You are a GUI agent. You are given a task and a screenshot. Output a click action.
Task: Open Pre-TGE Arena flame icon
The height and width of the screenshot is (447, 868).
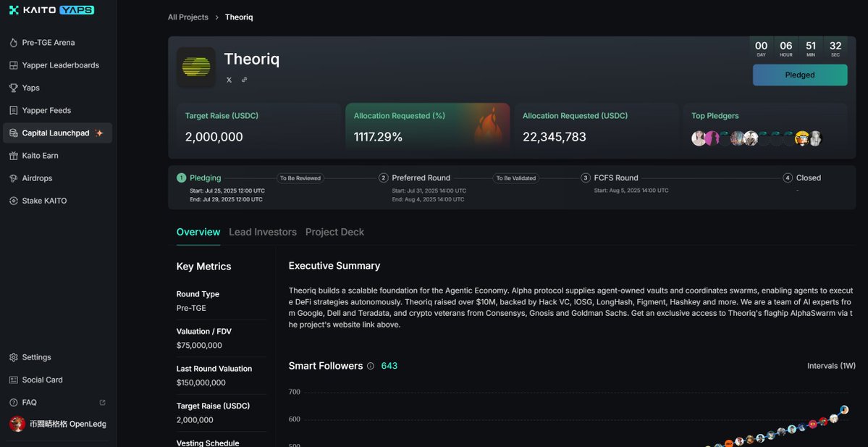14,43
